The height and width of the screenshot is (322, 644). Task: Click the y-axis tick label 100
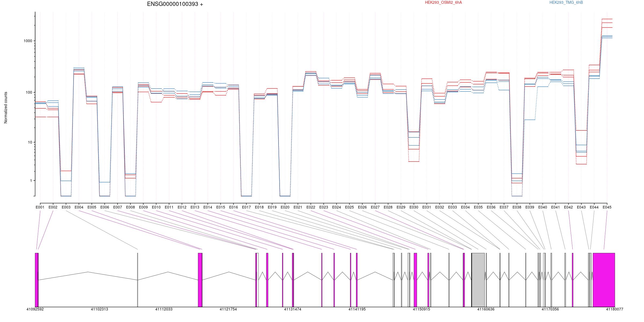coord(29,92)
